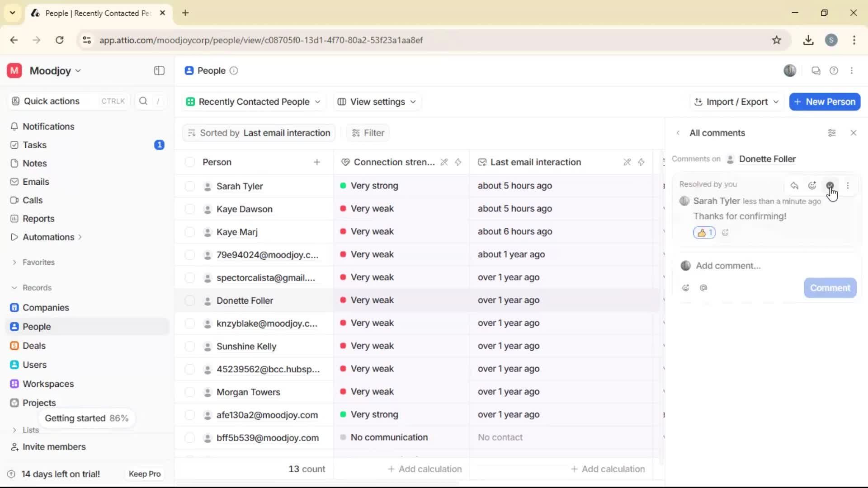Screen dimensions: 868x488
Task: Go to People section in sidebar
Action: point(36,326)
